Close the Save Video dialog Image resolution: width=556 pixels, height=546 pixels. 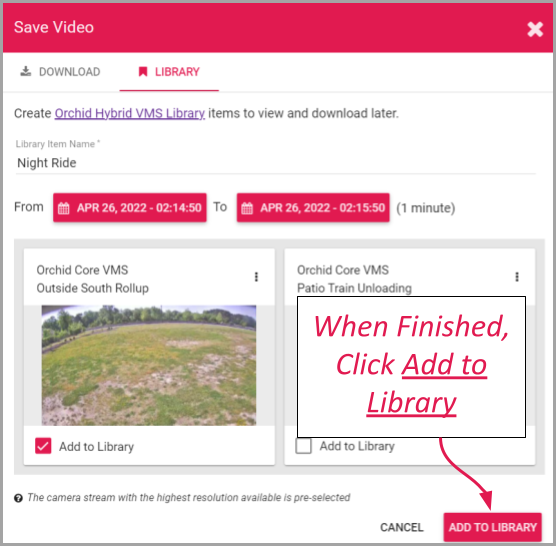535,29
